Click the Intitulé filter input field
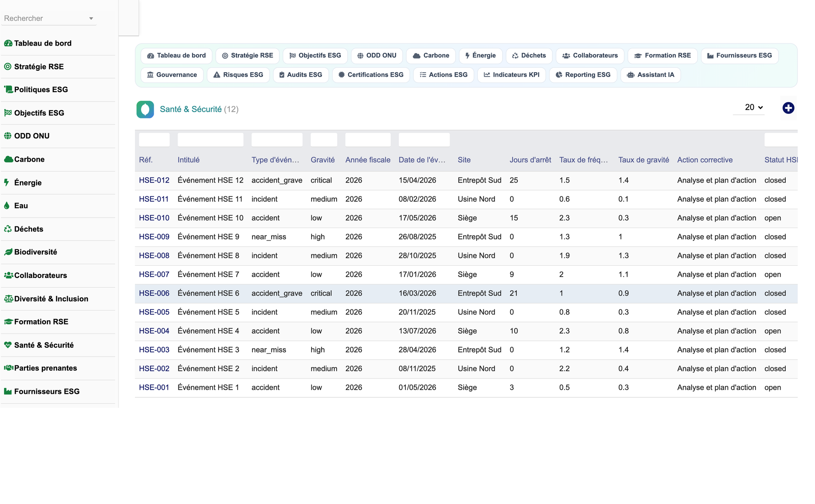815x504 pixels. (210, 140)
